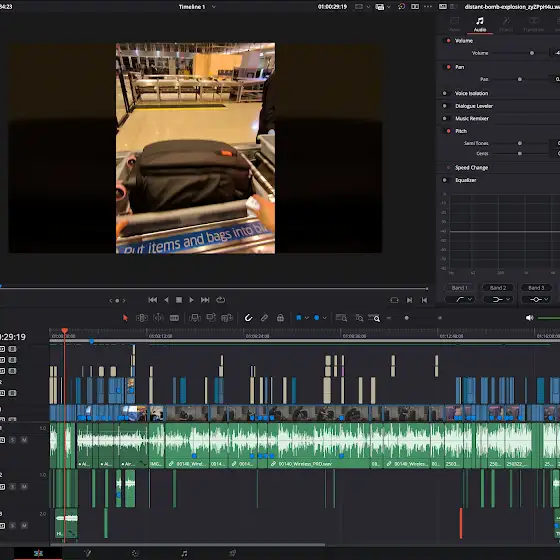Select the Band 1 equalizer button
This screenshot has width=560, height=560.
point(459,288)
